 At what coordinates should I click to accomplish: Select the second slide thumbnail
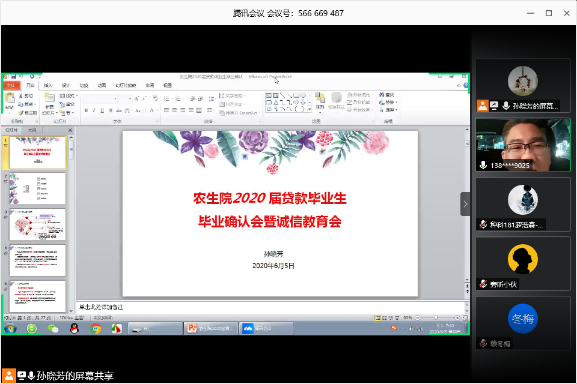[x=38, y=189]
